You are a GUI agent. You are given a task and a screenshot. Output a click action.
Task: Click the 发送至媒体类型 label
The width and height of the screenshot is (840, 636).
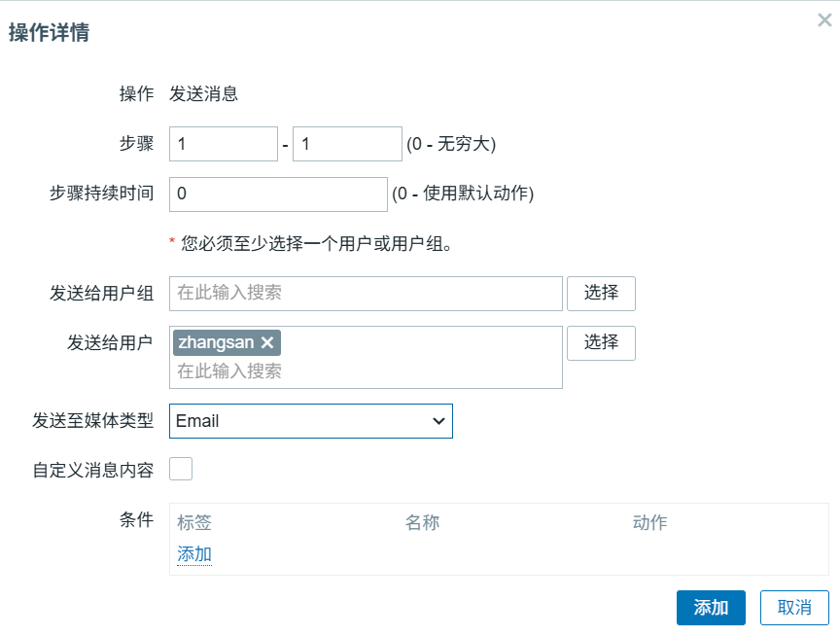point(93,421)
